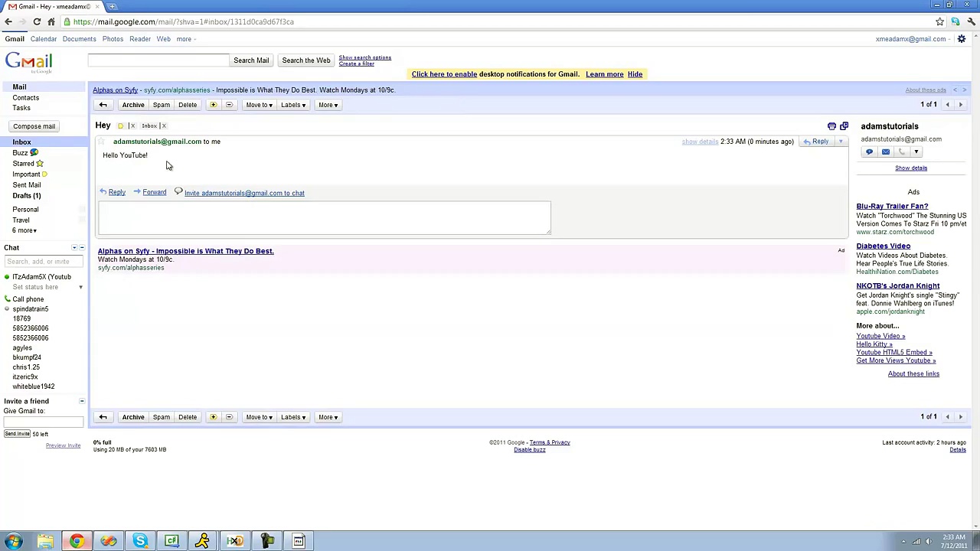Star the message from adamstutorials
980x551 pixels.
(101, 142)
